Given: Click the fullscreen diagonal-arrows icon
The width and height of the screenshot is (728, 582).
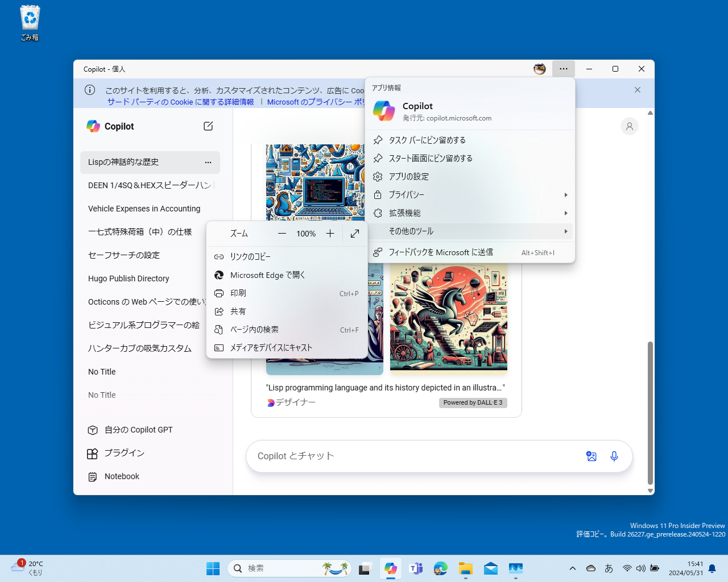Looking at the screenshot, I should tap(354, 233).
